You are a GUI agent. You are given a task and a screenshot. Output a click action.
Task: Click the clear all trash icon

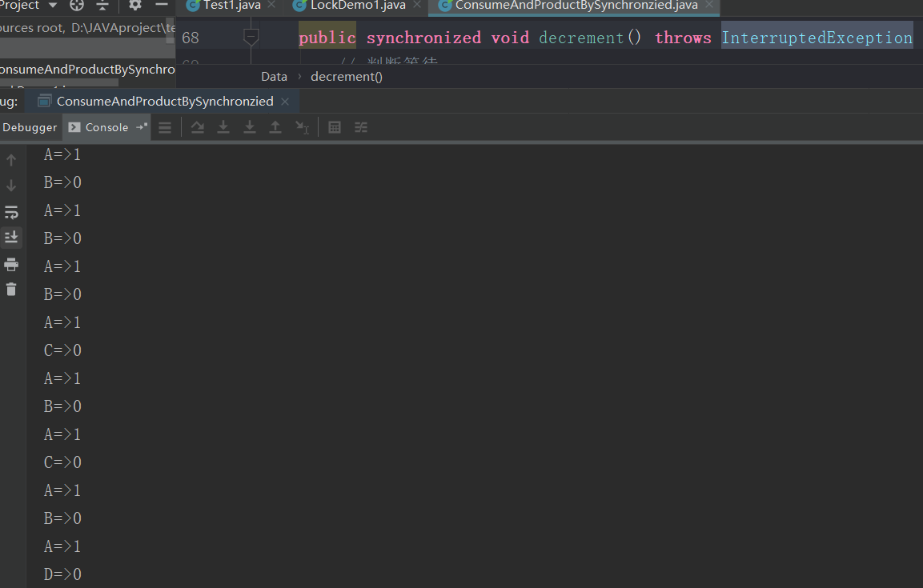[11, 290]
